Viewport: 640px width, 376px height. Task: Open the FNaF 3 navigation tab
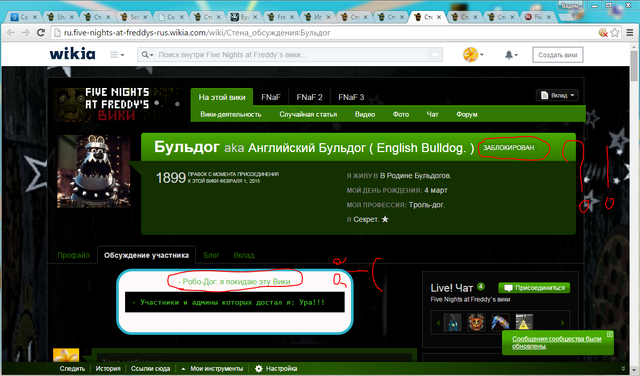click(351, 97)
